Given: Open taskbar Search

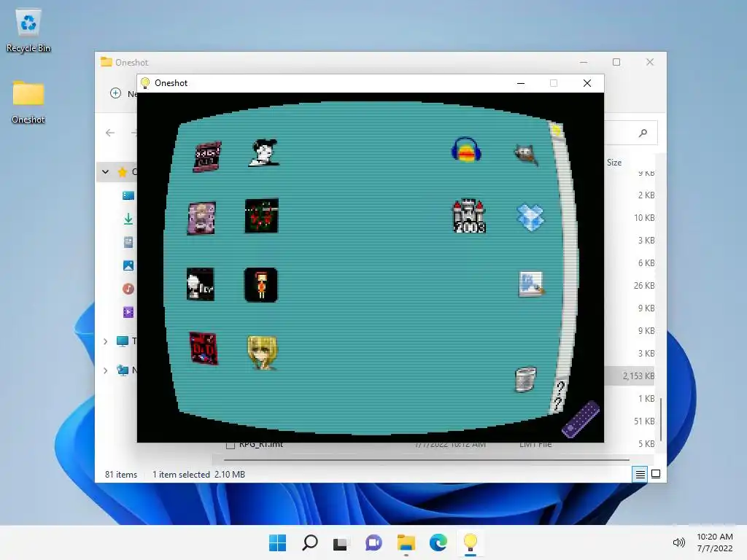Looking at the screenshot, I should (x=309, y=542).
